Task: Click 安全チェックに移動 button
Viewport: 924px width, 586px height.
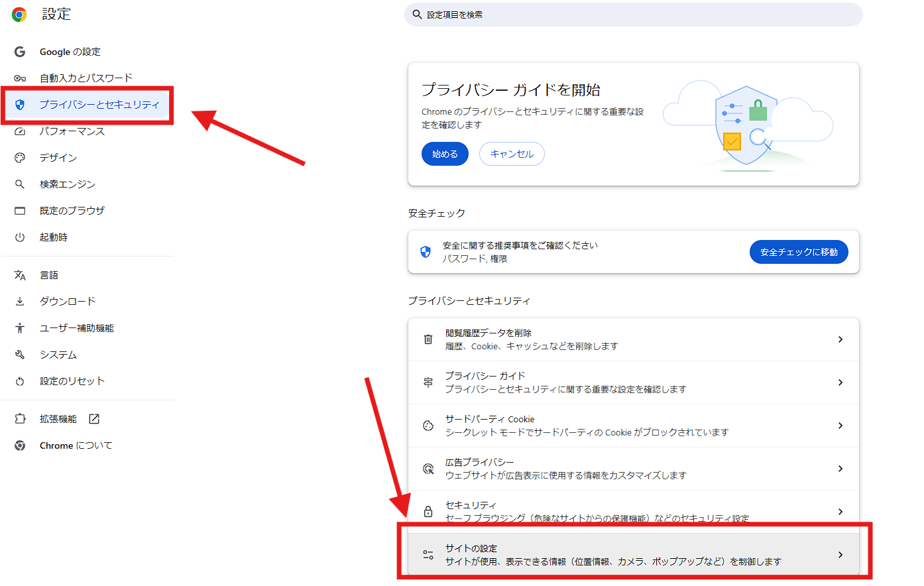Action: click(799, 252)
